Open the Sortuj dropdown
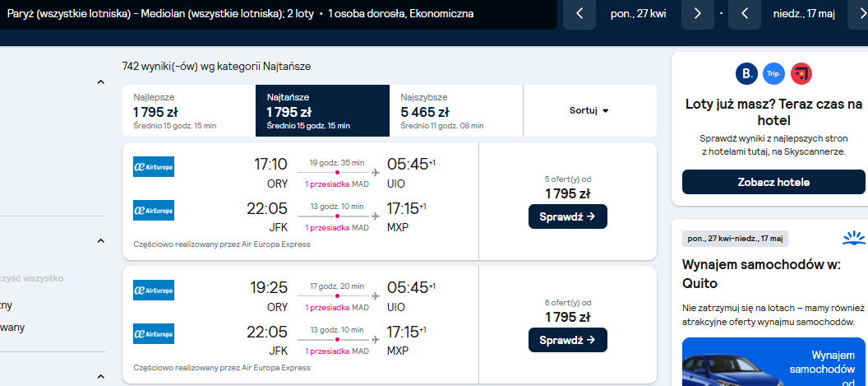Image resolution: width=868 pixels, height=386 pixels. [589, 110]
